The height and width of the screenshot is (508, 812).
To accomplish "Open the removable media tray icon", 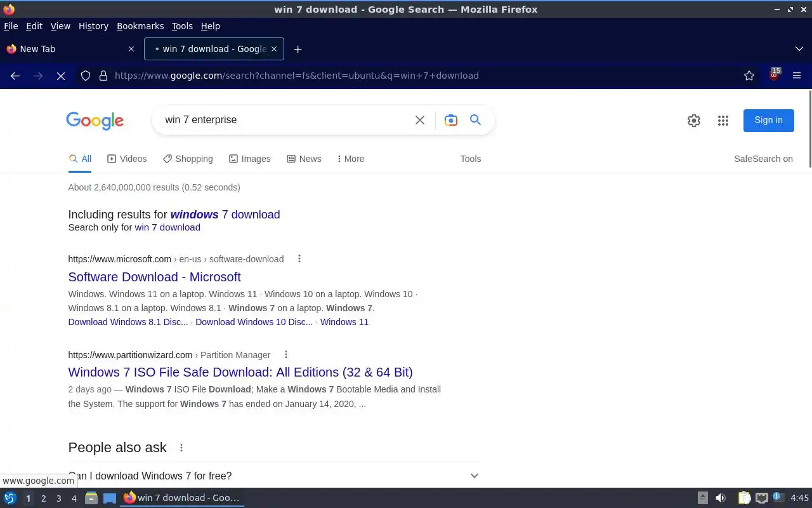I will pyautogui.click(x=703, y=498).
